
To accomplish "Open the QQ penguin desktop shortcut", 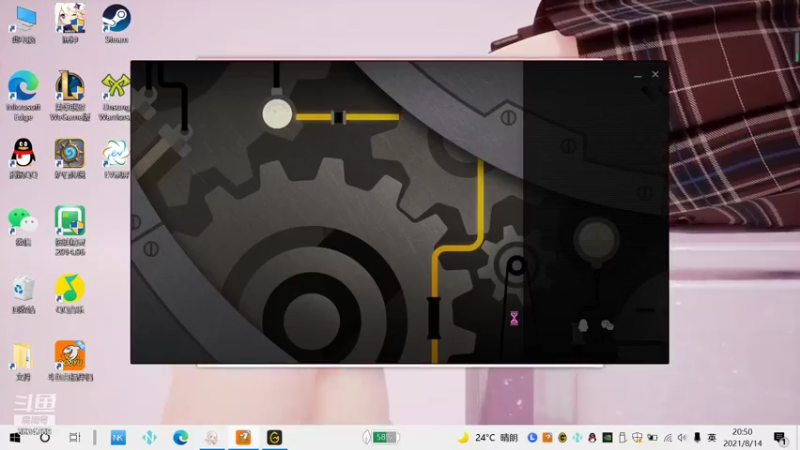I will point(23,158).
